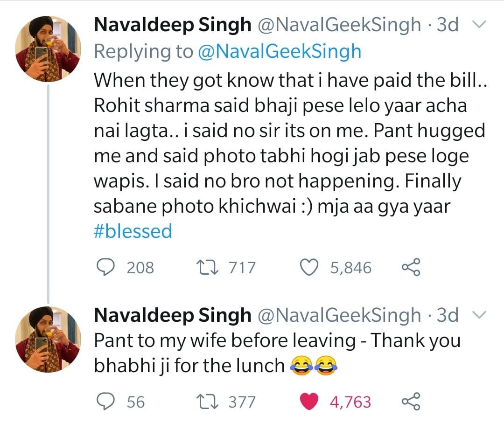Click the 3d timestamp on first tweet
Image resolution: width=504 pixels, height=423 pixels.
(448, 25)
